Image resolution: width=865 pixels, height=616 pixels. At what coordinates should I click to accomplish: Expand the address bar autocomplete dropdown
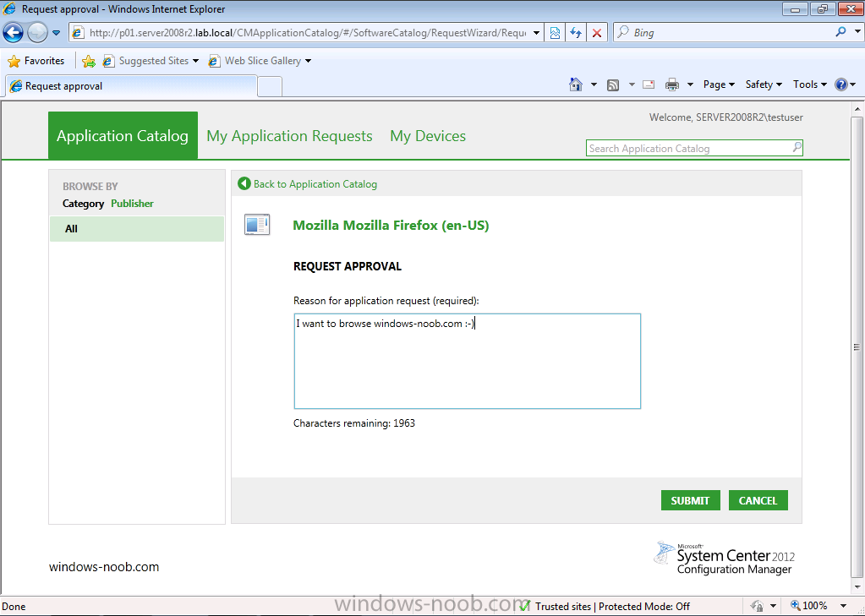click(x=536, y=33)
